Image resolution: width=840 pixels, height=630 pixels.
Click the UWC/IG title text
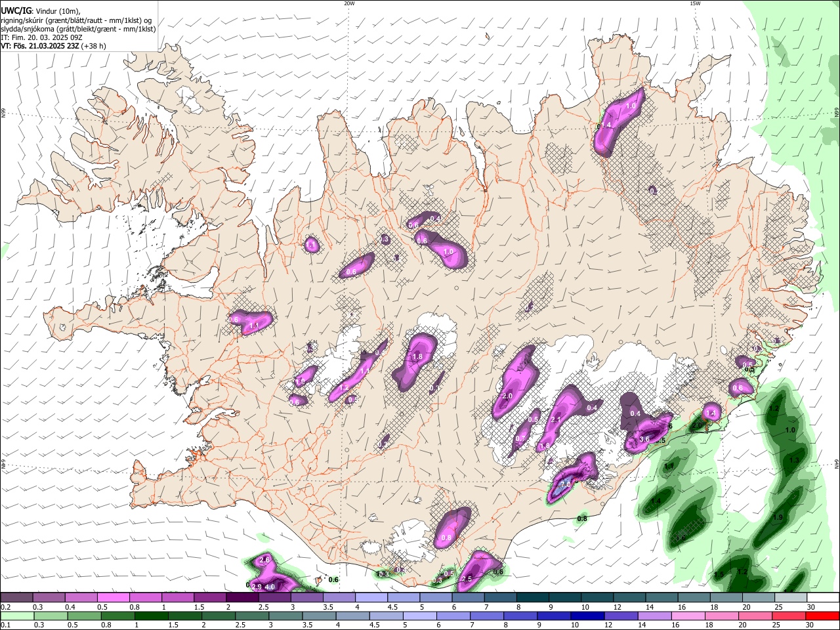16,10
